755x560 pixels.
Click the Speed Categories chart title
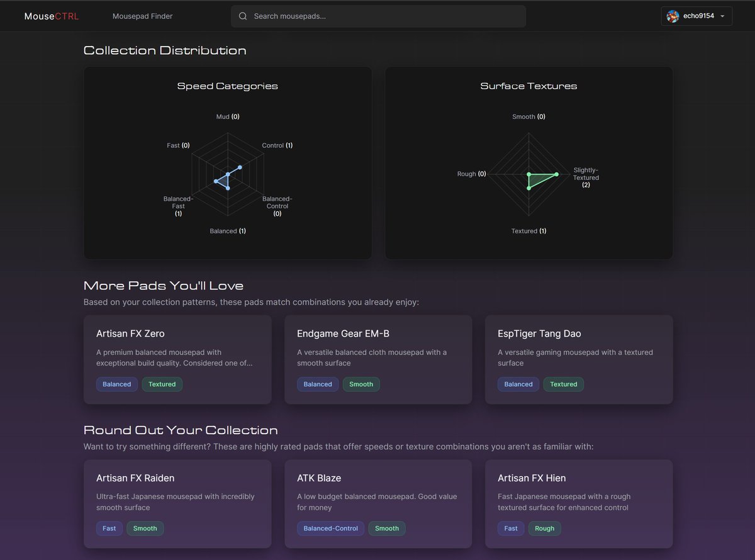[x=228, y=86]
